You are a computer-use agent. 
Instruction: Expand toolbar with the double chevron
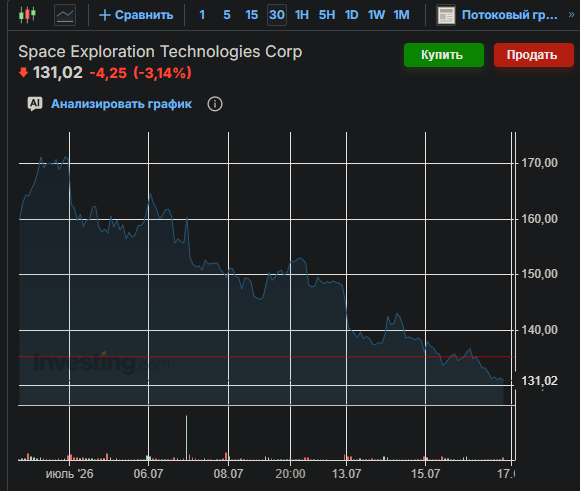click(x=571, y=15)
